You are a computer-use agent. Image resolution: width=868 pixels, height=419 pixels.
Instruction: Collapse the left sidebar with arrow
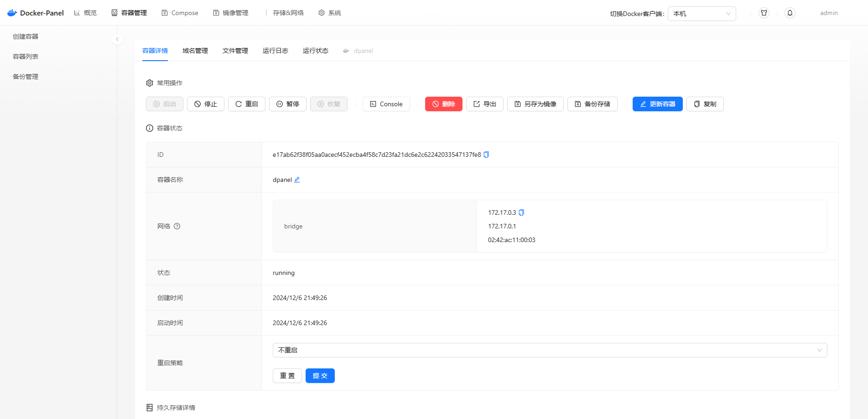click(117, 39)
